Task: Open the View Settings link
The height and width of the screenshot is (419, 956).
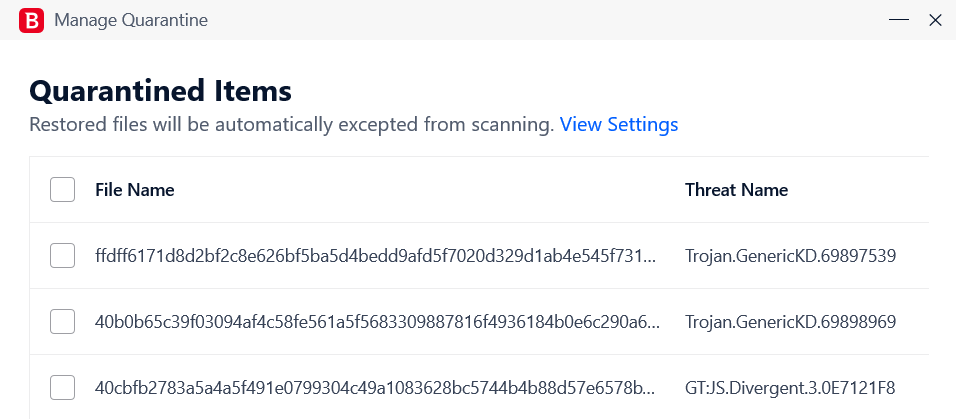Action: click(x=619, y=124)
